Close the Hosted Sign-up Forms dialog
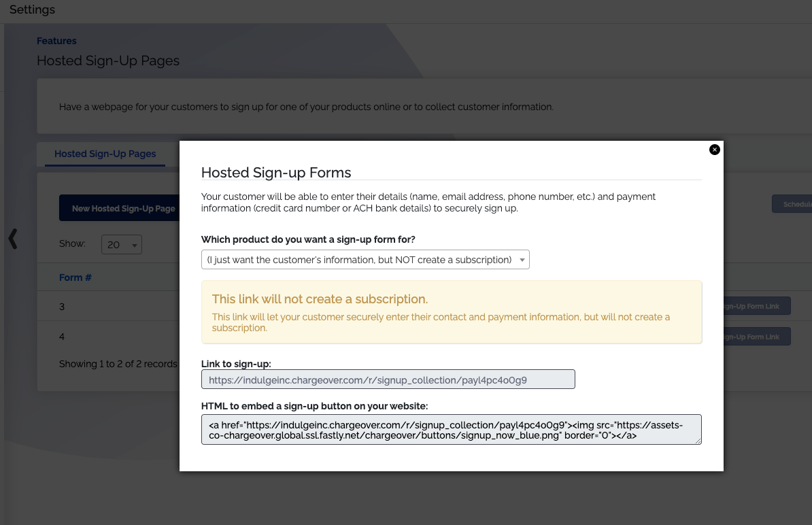The image size is (812, 525). pyautogui.click(x=714, y=150)
